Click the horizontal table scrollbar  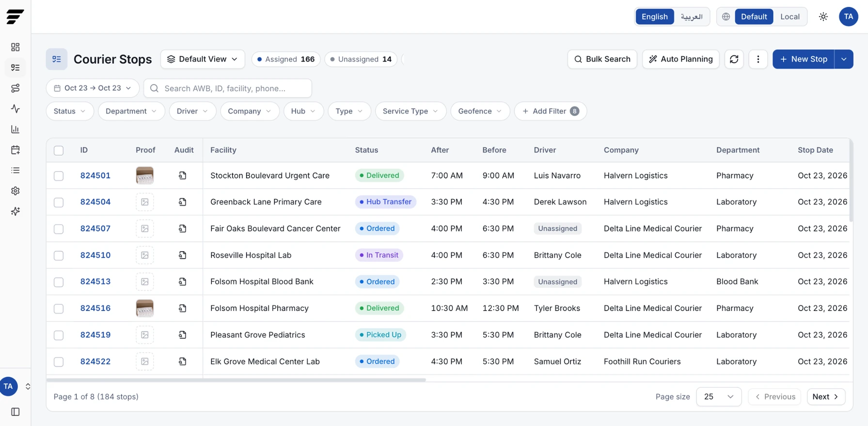(236, 380)
